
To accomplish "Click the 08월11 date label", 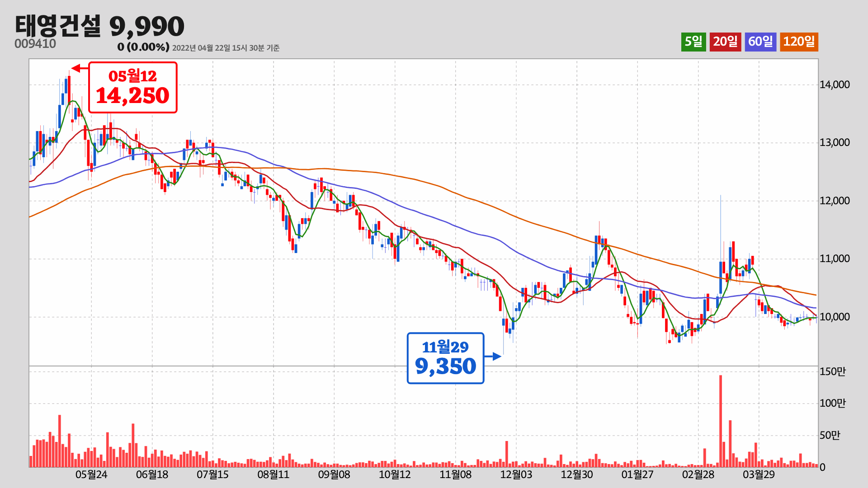I will pyautogui.click(x=273, y=474).
